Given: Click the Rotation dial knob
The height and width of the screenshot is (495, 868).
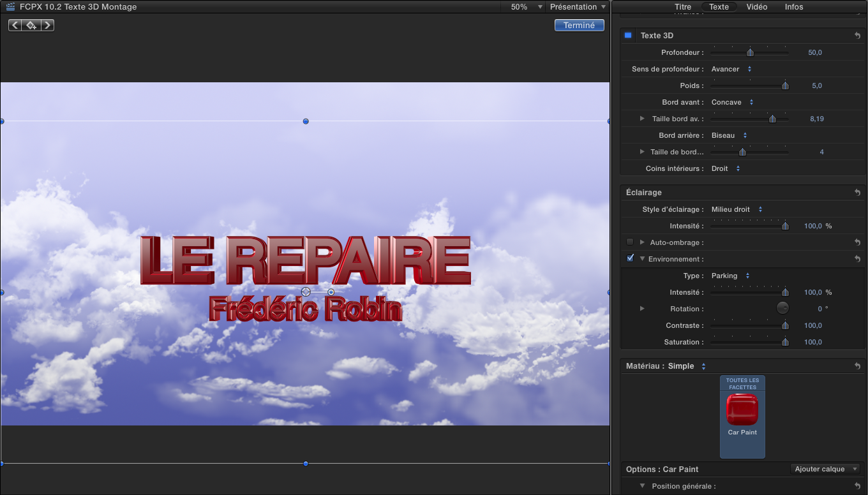Looking at the screenshot, I should pos(782,309).
